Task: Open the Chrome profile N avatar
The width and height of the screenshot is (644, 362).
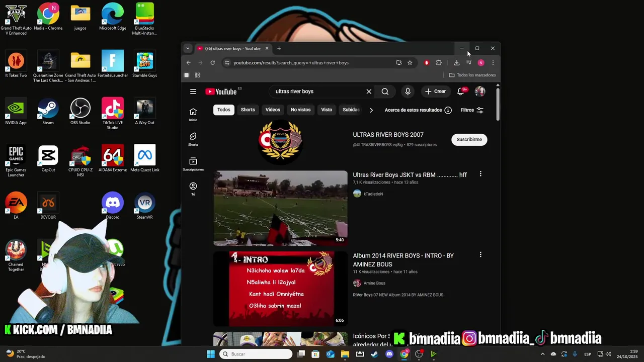Action: [481, 63]
